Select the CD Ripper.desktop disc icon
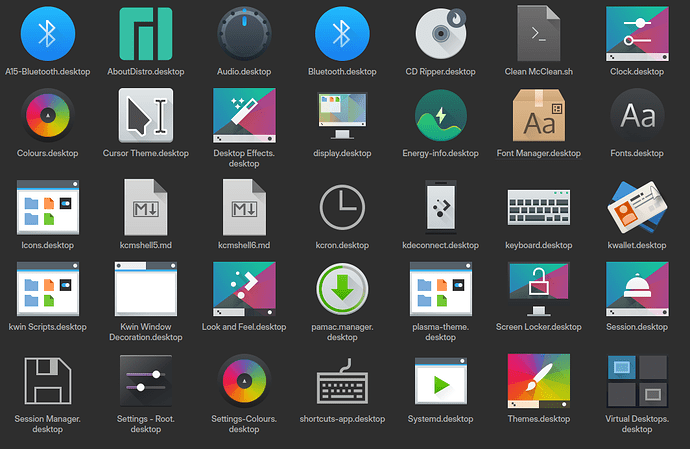 point(440,33)
